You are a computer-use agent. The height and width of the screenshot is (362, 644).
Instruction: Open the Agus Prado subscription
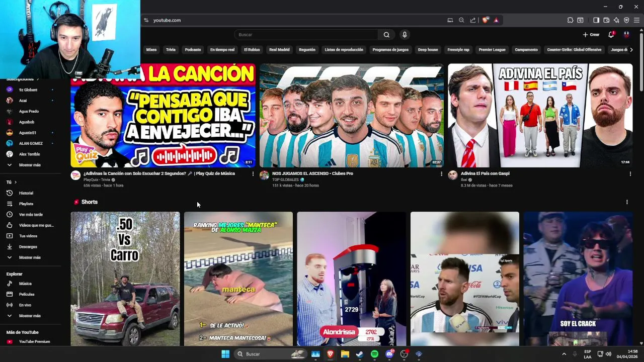click(30, 111)
